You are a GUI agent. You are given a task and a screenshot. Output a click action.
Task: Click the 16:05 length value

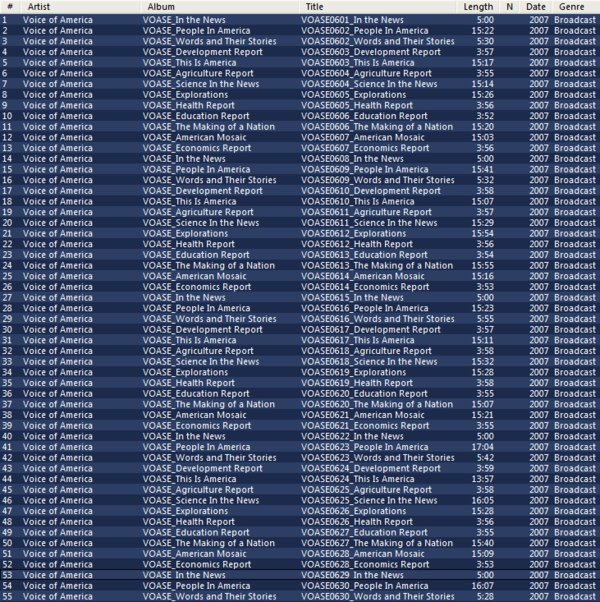pyautogui.click(x=483, y=500)
